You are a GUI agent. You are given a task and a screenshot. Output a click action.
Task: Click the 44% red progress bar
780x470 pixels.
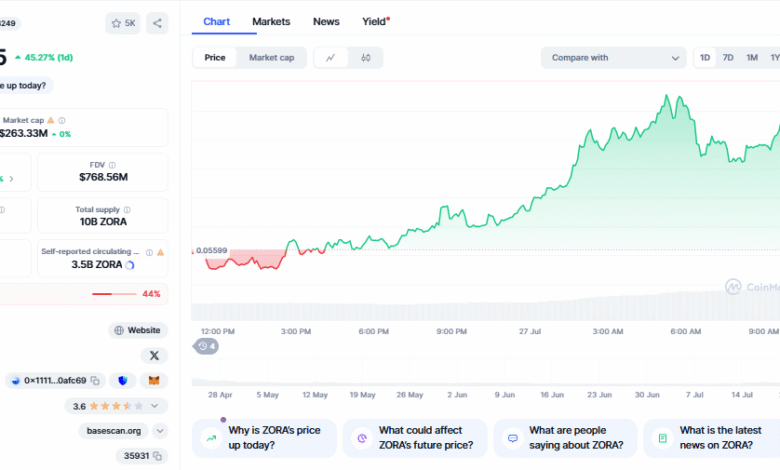pos(114,294)
